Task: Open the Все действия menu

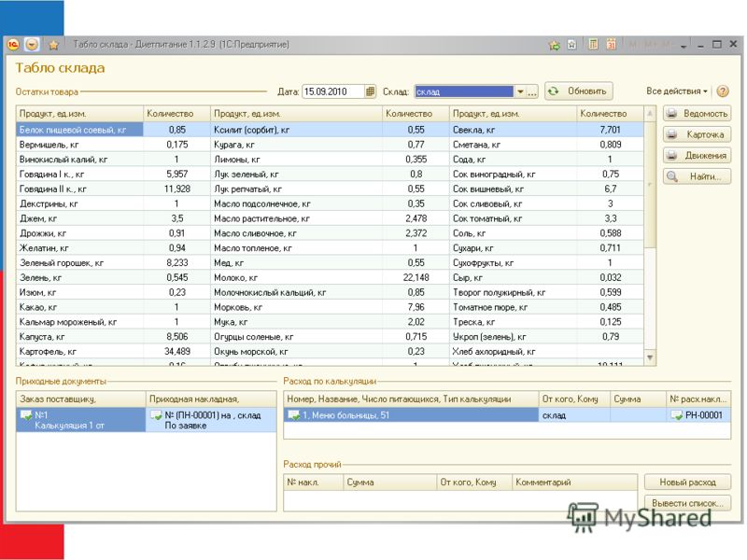Action: tap(676, 91)
